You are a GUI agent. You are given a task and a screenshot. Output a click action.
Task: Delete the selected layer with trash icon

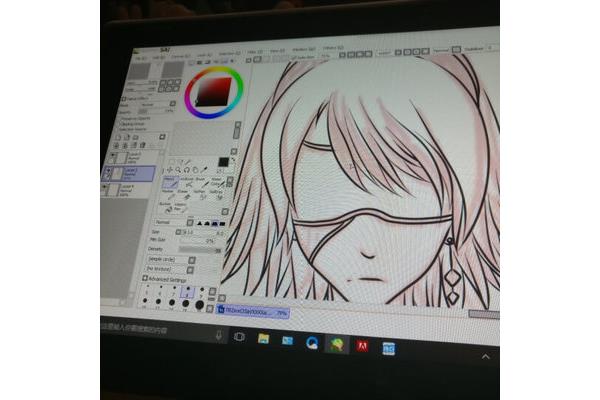click(x=142, y=145)
